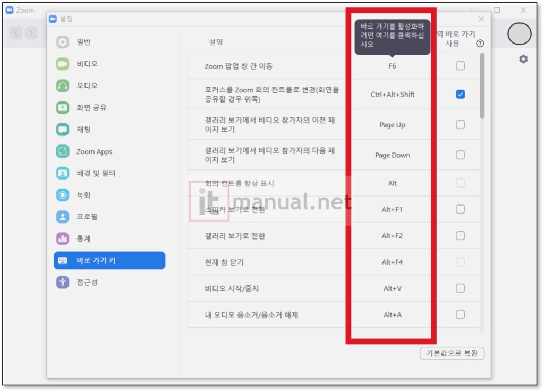Screen dimensions: 544x392
Task: Switch to 오디오 settings tab
Action: pos(109,86)
